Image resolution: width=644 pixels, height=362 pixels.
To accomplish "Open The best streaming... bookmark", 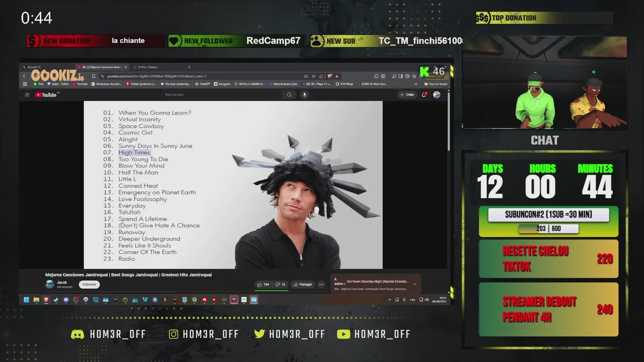I will pos(176,84).
